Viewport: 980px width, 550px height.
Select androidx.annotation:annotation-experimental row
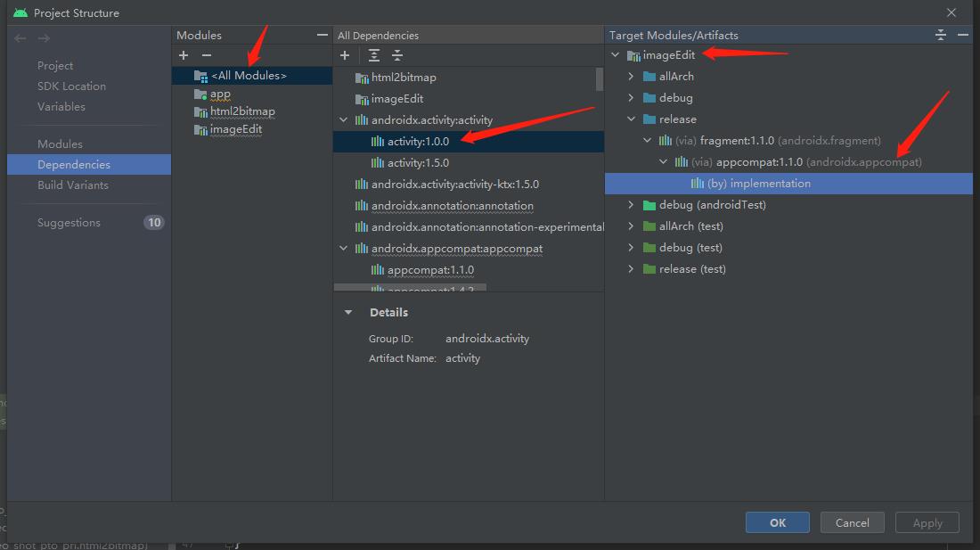click(469, 227)
